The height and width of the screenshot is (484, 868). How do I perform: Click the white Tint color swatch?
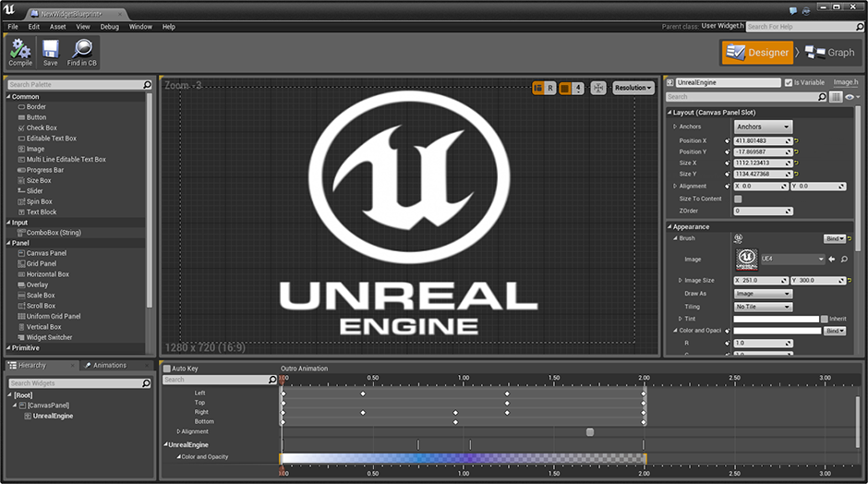[776, 319]
